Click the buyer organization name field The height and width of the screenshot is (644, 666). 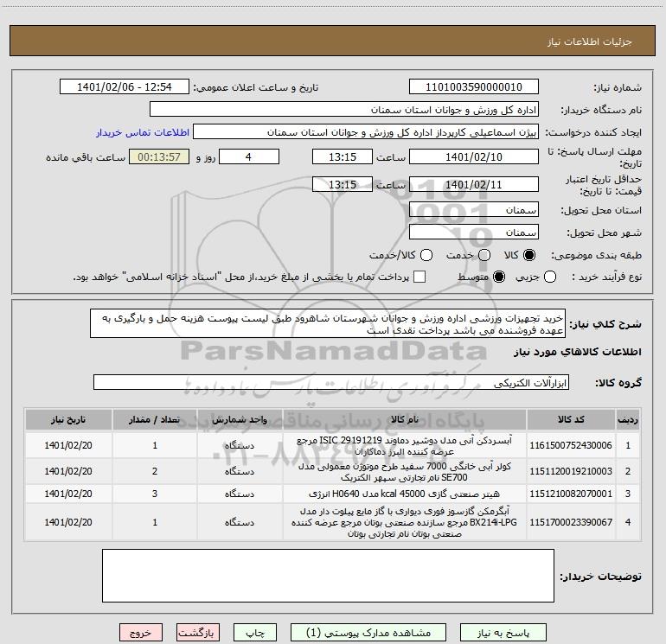click(x=344, y=110)
